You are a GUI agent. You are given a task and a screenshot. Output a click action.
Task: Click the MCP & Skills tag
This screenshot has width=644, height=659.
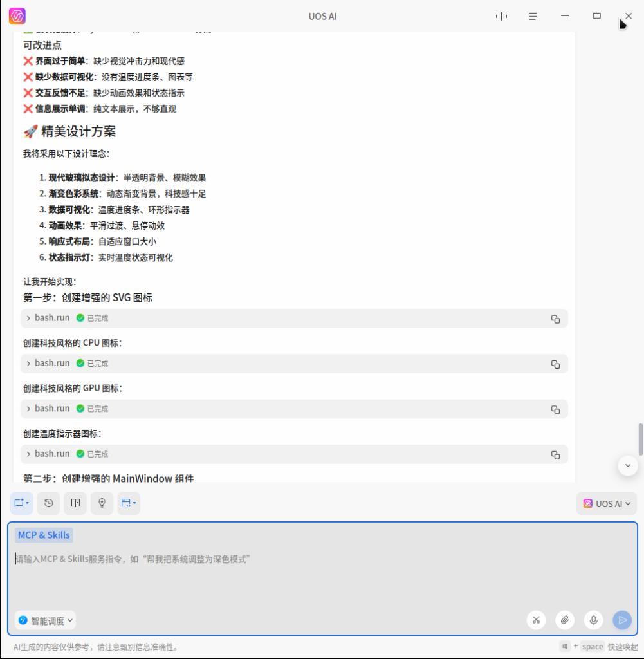[44, 535]
